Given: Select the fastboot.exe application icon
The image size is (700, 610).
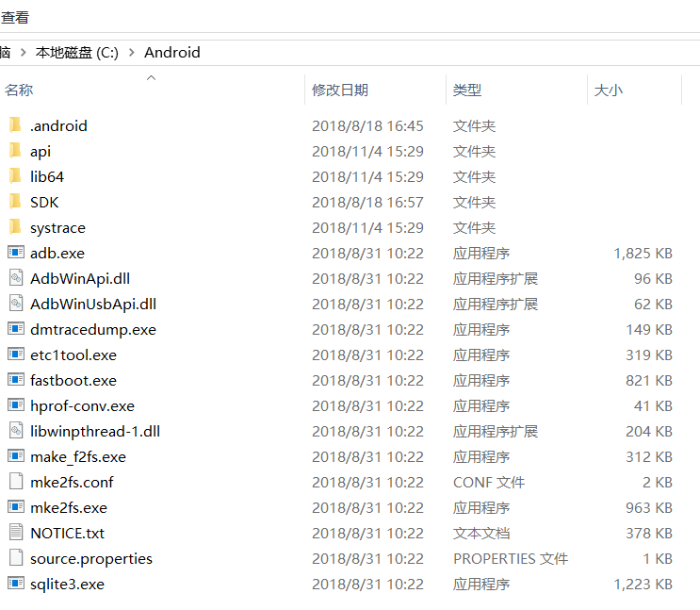Looking at the screenshot, I should click(x=16, y=380).
